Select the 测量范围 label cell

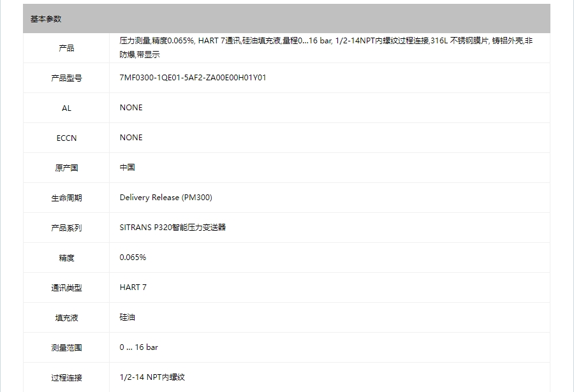click(x=66, y=348)
